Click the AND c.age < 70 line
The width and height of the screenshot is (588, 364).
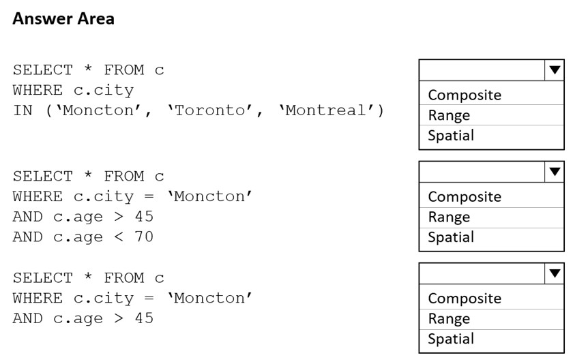(83, 237)
